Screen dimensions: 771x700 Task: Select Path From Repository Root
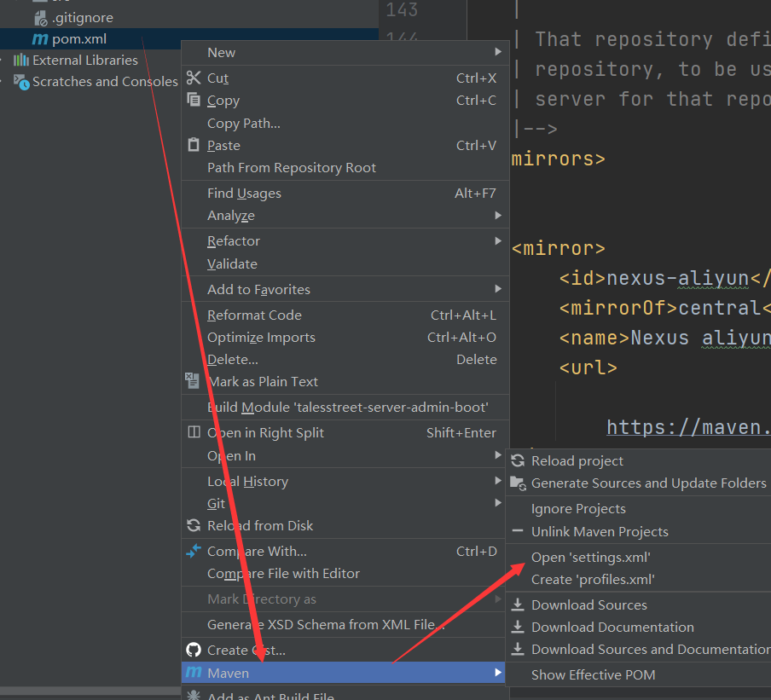click(345, 168)
